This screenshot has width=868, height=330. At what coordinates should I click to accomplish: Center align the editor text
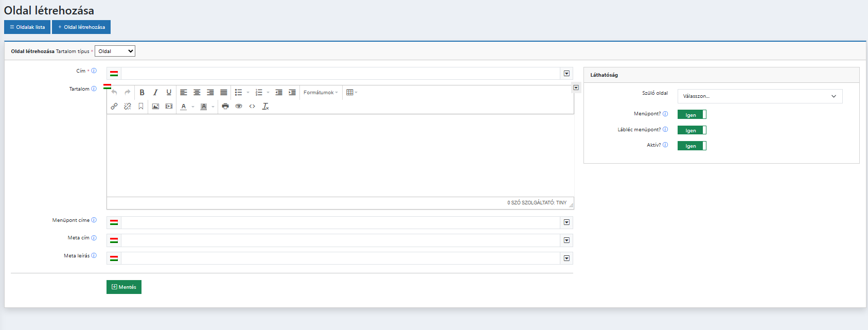point(197,93)
